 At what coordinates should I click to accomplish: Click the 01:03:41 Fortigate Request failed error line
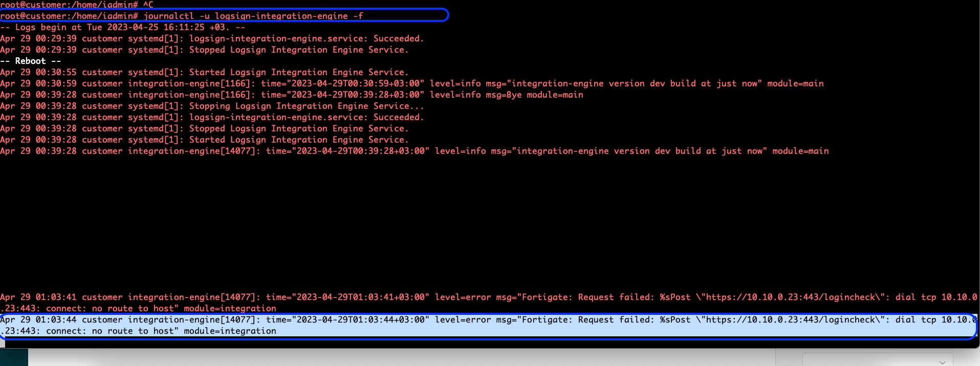(489, 303)
